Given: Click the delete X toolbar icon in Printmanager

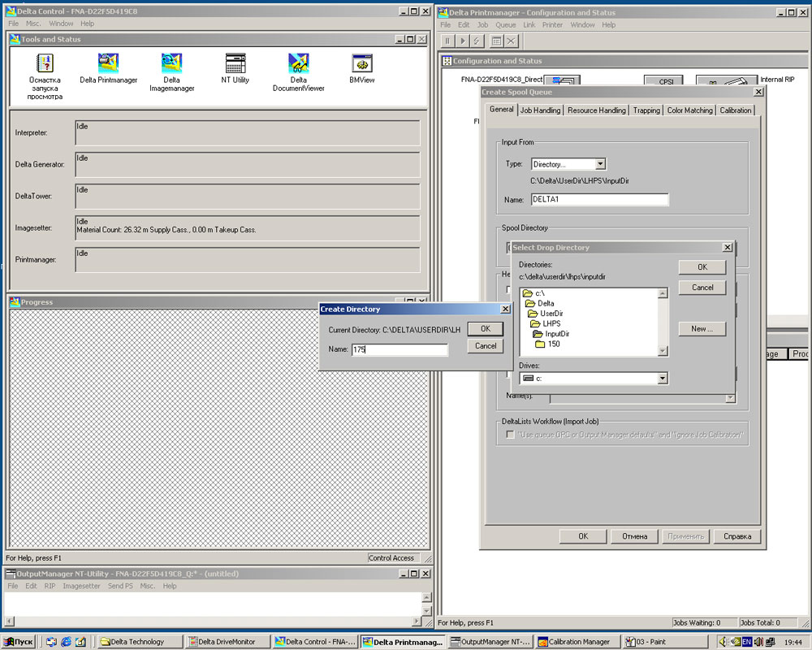Looking at the screenshot, I should [511, 41].
